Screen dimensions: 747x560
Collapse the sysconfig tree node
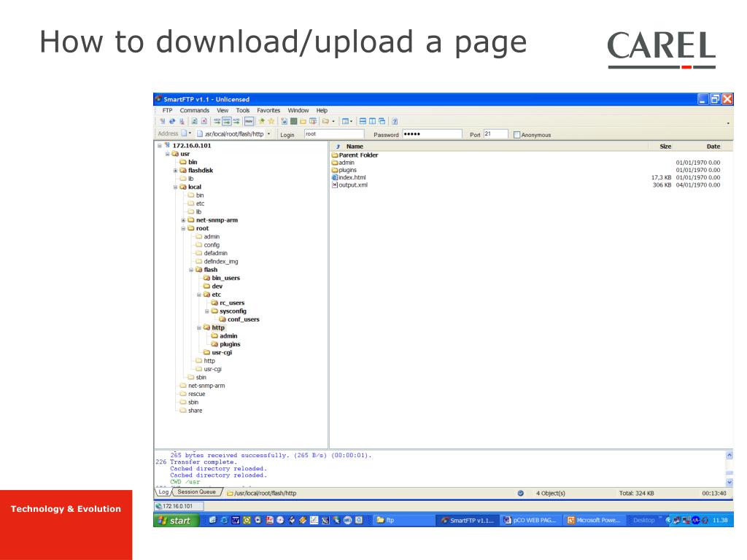click(x=206, y=311)
